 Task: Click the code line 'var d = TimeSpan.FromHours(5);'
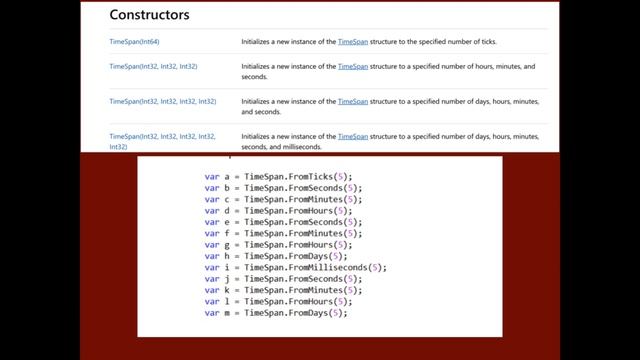[x=278, y=211]
